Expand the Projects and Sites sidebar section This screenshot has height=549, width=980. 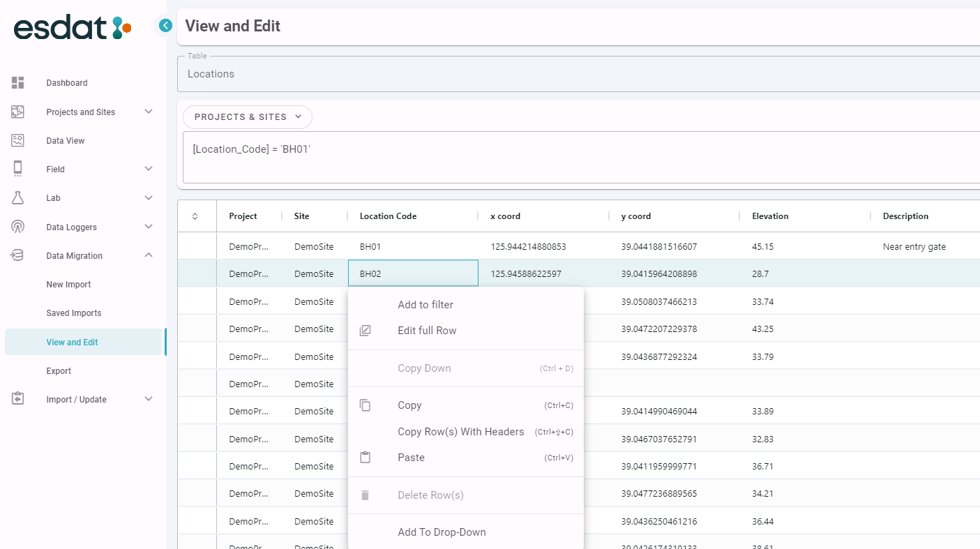tap(148, 112)
